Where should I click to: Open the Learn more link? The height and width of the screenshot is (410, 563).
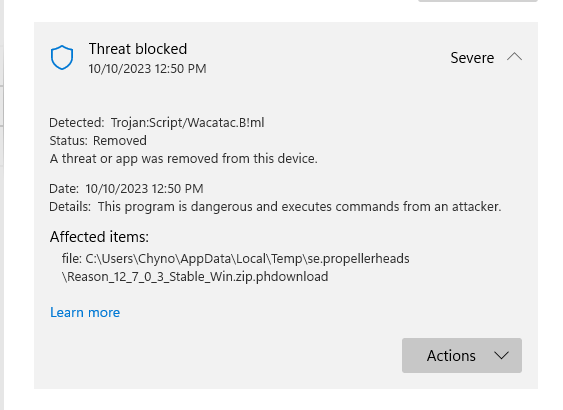pos(85,312)
